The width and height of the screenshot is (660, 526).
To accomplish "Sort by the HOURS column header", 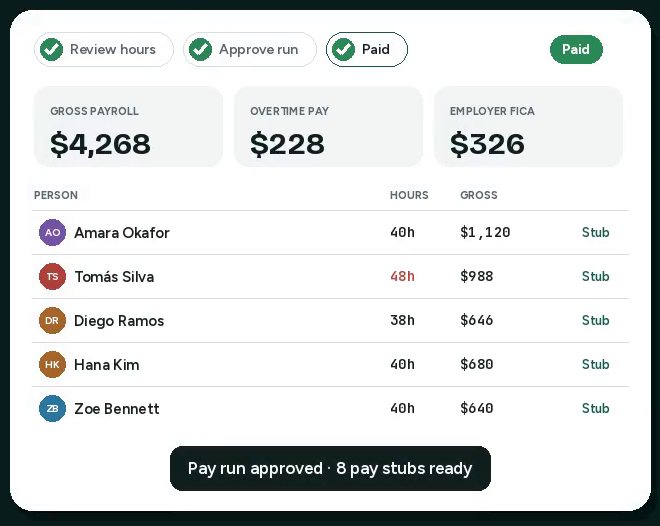I will coord(409,195).
